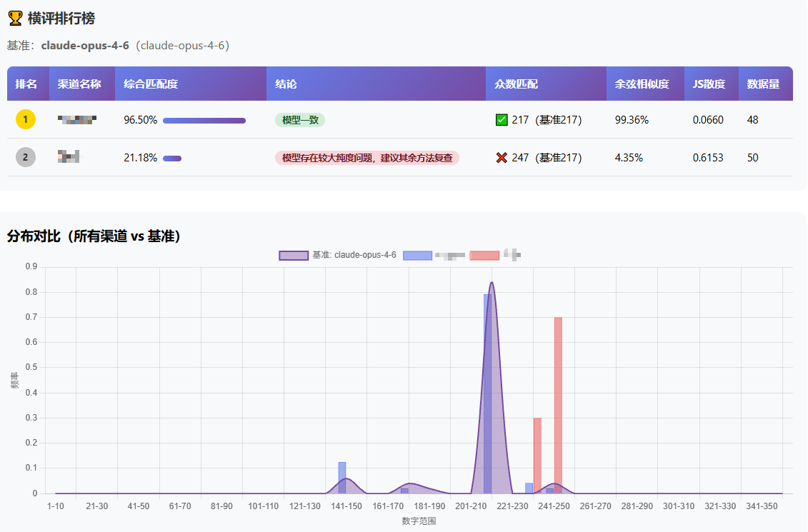The width and height of the screenshot is (808, 532).
Task: Click the 341-350 x-axis label
Action: 762,506
